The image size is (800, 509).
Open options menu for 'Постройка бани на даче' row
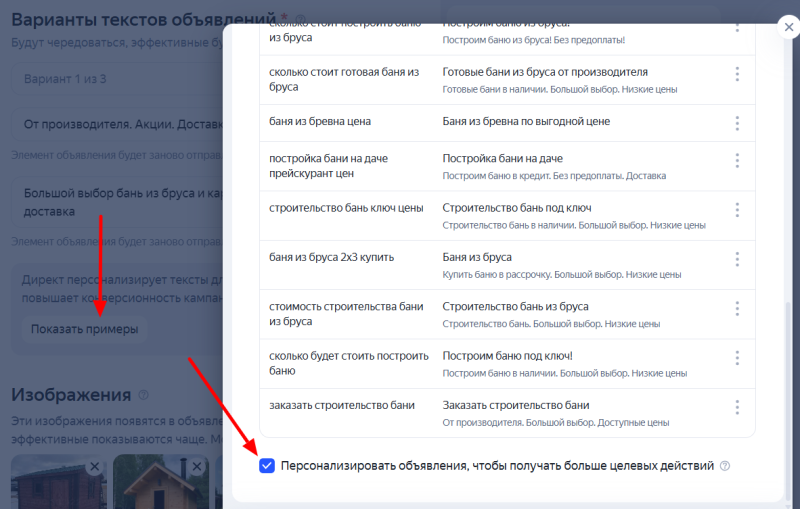tap(737, 161)
